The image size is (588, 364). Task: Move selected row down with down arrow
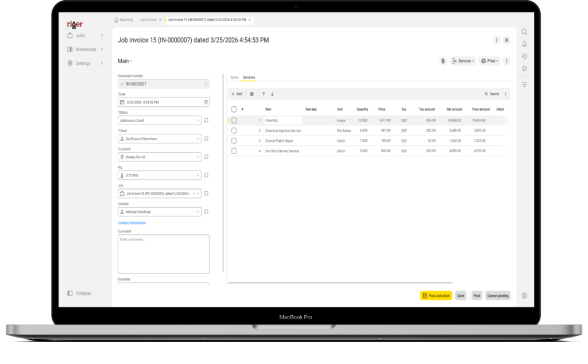(x=272, y=94)
